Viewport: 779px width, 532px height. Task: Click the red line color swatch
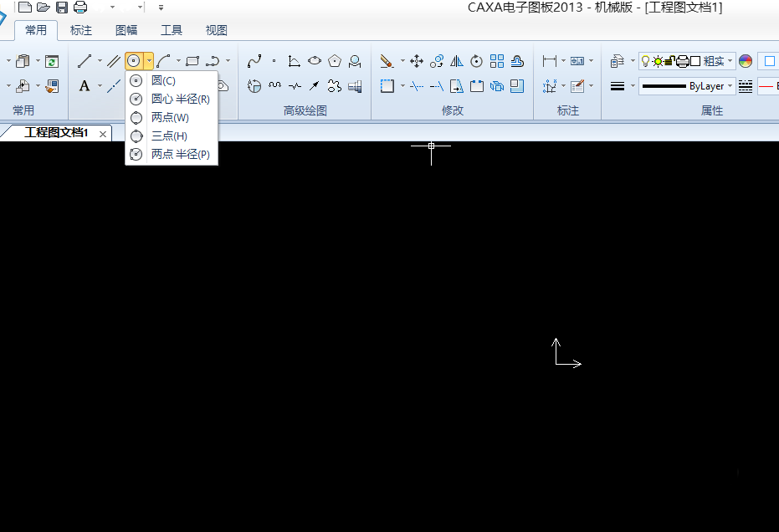pyautogui.click(x=766, y=86)
